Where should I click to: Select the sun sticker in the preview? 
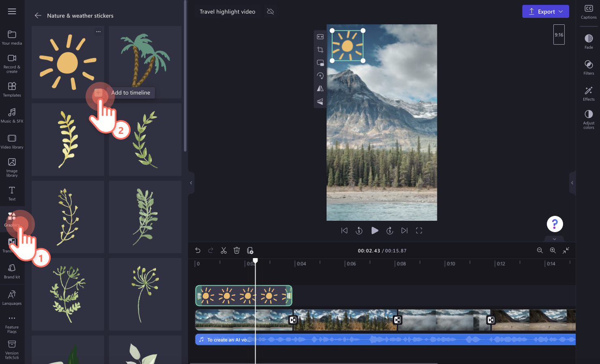pyautogui.click(x=348, y=45)
